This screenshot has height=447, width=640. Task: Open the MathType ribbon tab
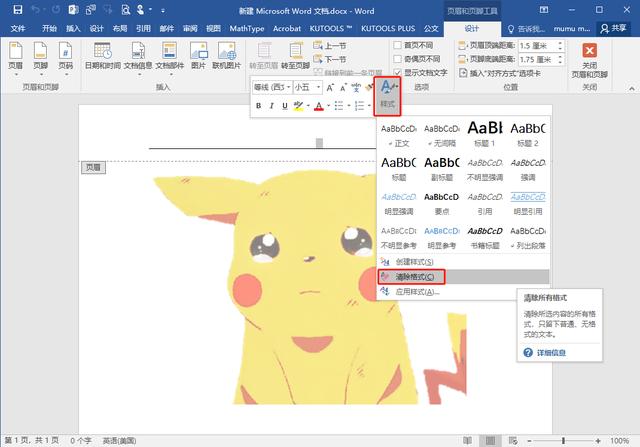pyautogui.click(x=247, y=29)
